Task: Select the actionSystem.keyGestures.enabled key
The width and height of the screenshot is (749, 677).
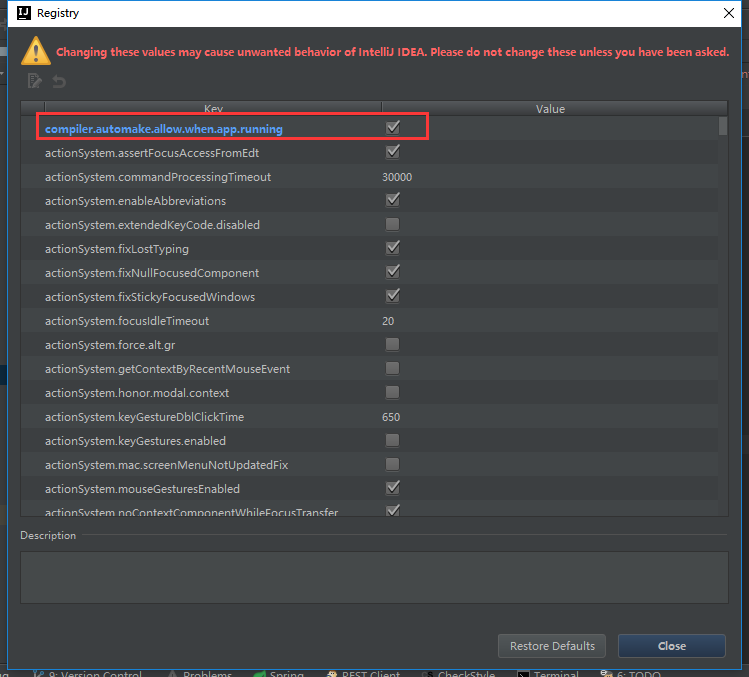Action: click(135, 441)
